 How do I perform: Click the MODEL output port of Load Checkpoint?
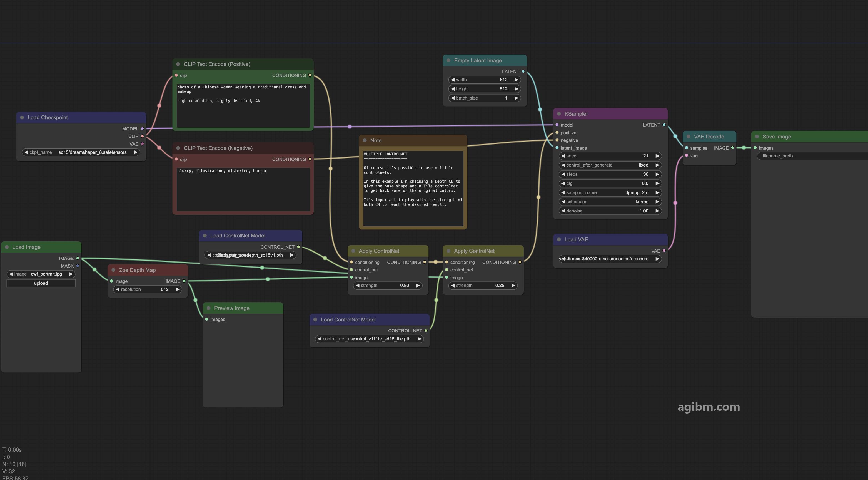click(142, 128)
